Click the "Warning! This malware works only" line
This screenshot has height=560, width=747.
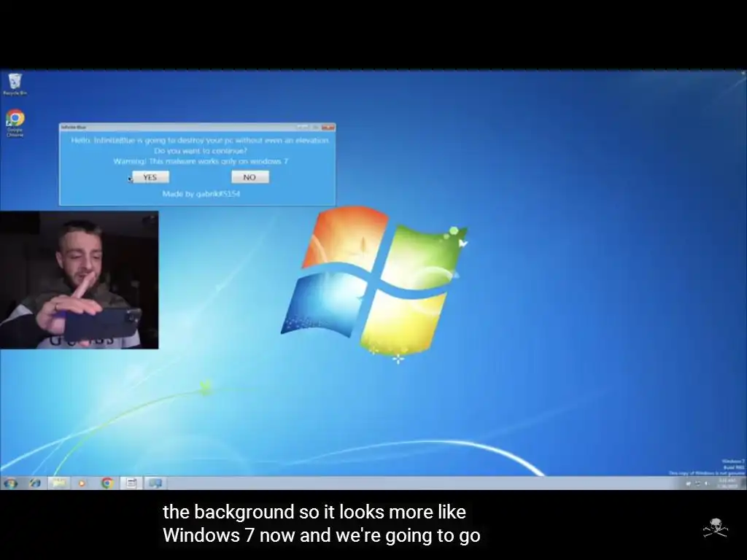(201, 161)
